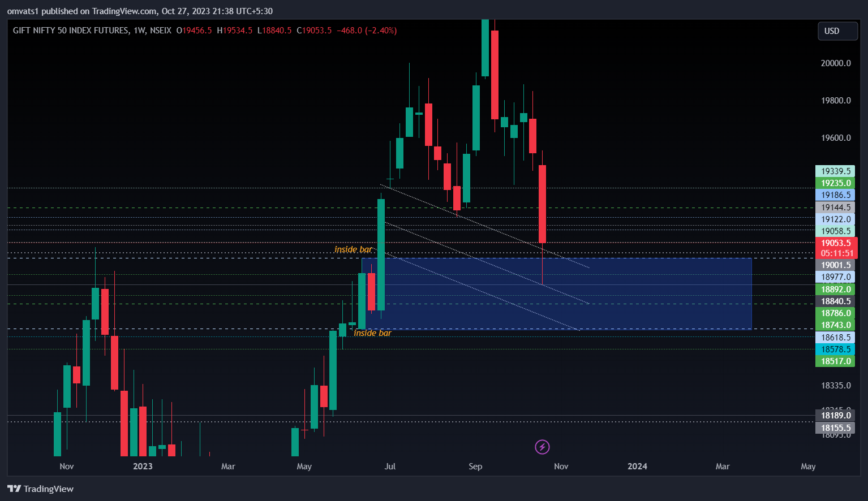Click the TradingView logo at bottom left
This screenshot has height=501, width=868.
(41, 489)
